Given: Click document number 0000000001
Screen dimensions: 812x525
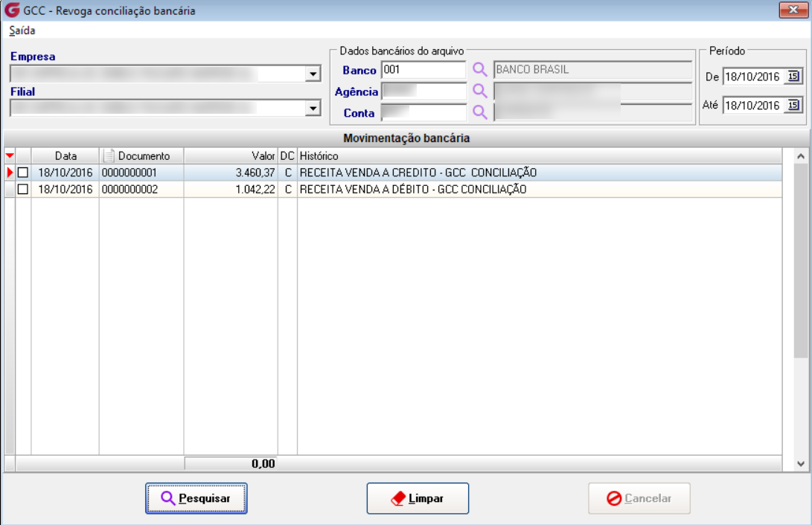Looking at the screenshot, I should point(129,173).
